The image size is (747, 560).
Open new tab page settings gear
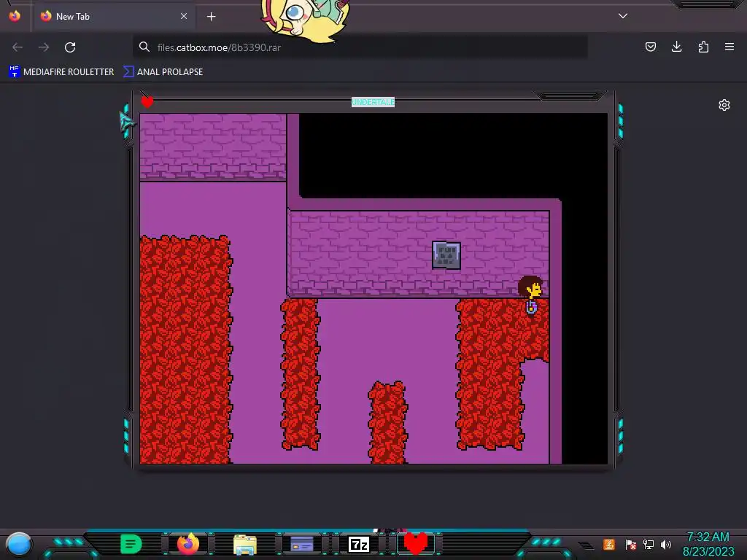tap(724, 105)
